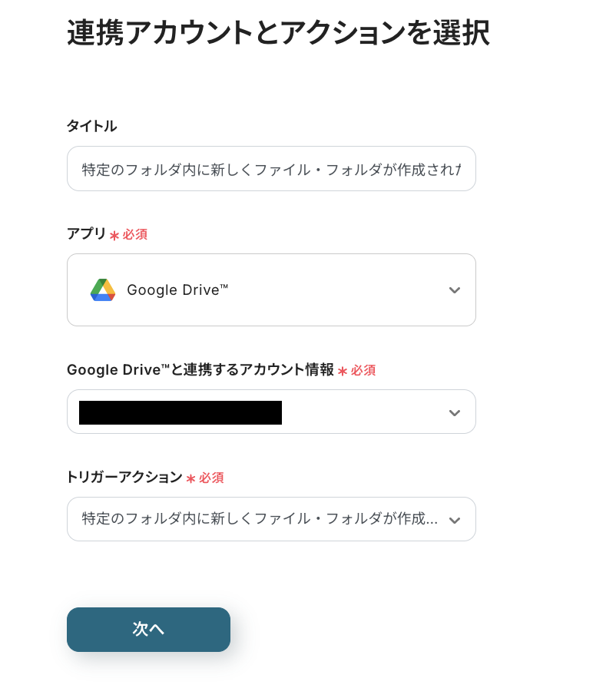Click the アプリ field label
This screenshot has height=688, width=616.
click(x=86, y=234)
